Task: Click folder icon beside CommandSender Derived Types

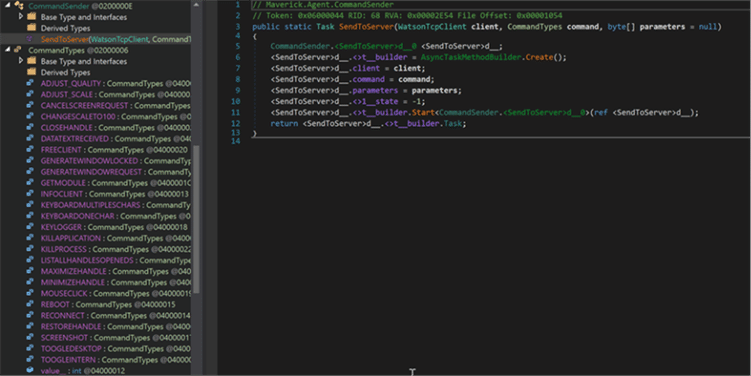Action: click(32, 28)
